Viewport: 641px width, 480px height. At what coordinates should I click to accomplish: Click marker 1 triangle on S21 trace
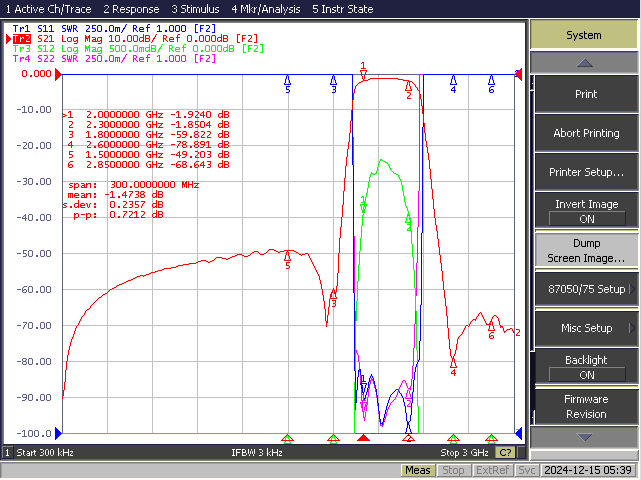[x=363, y=74]
